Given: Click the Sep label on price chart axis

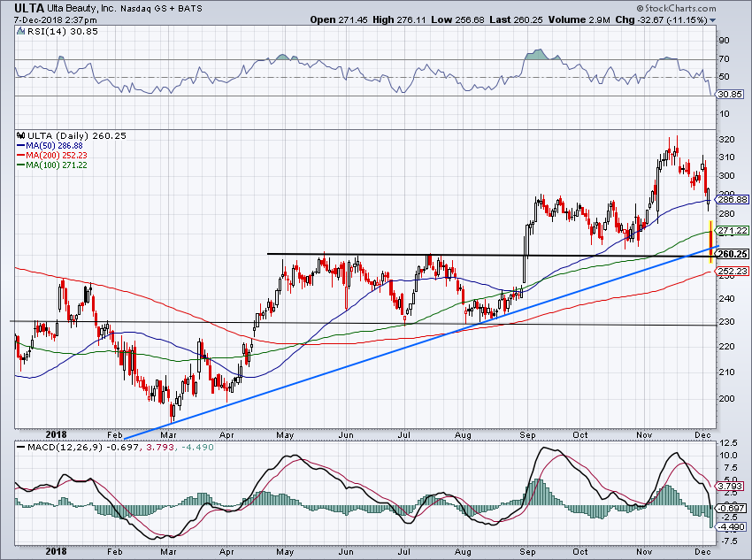Looking at the screenshot, I should 527,435.
